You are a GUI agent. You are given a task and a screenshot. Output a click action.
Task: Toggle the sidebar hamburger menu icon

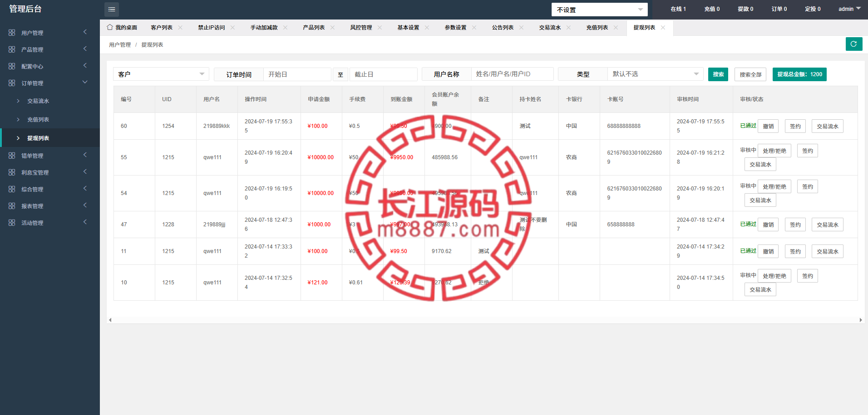(x=112, y=10)
